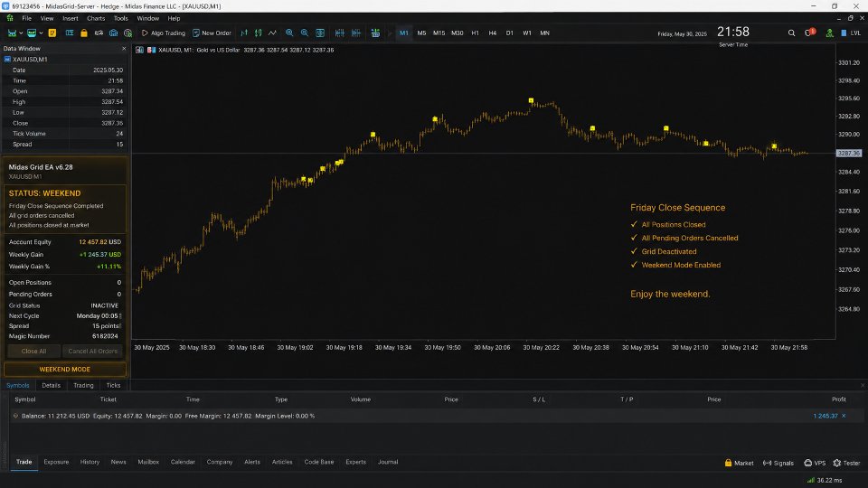Expand the new chart dropdown arrow
Viewport: 868px width, 488px height.
pyautogui.click(x=21, y=33)
